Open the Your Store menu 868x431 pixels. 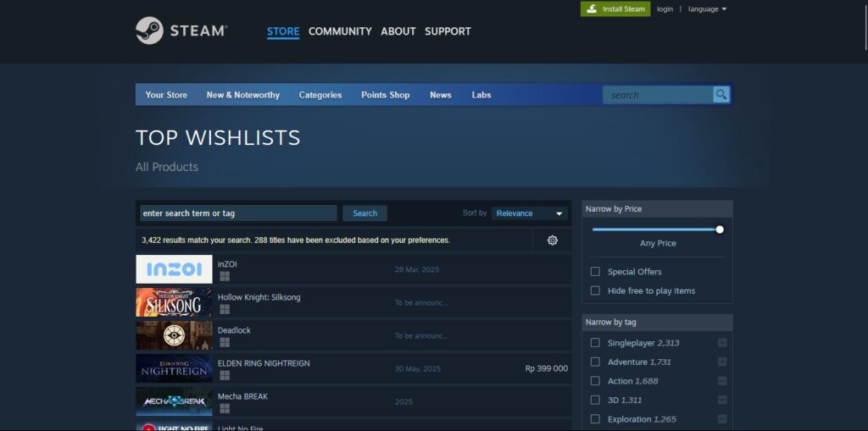tap(166, 95)
